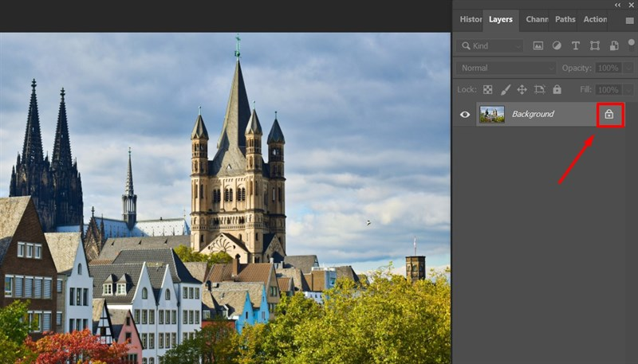638x364 pixels.
Task: Hide the Background layer with eye icon
Action: pos(465,115)
